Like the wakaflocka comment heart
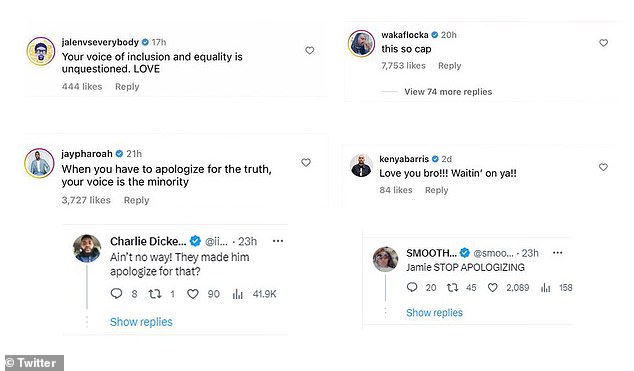Viewport: 634px width, 371px height. click(603, 42)
